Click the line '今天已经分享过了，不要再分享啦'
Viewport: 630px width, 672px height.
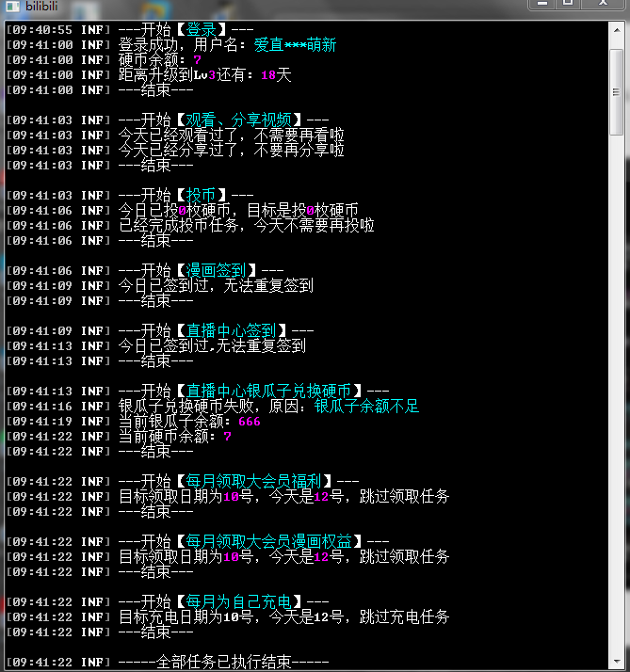click(231, 151)
